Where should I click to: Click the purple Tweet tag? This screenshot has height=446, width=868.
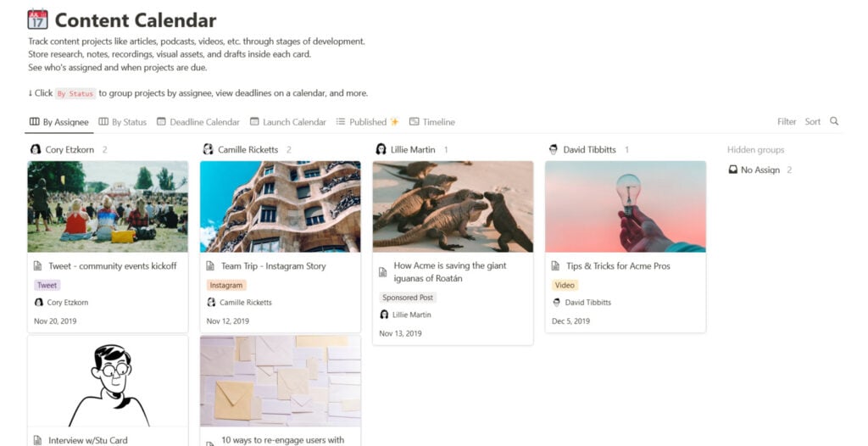(x=47, y=285)
